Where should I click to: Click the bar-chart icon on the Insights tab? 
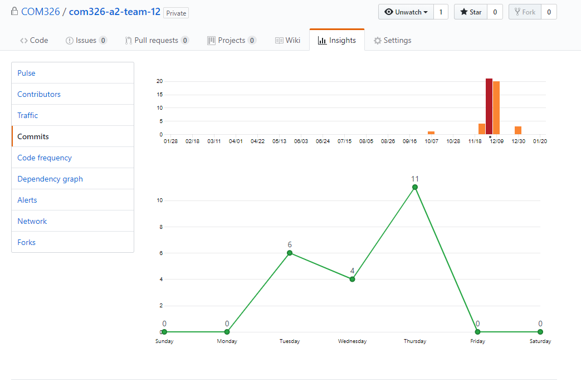[x=324, y=40]
